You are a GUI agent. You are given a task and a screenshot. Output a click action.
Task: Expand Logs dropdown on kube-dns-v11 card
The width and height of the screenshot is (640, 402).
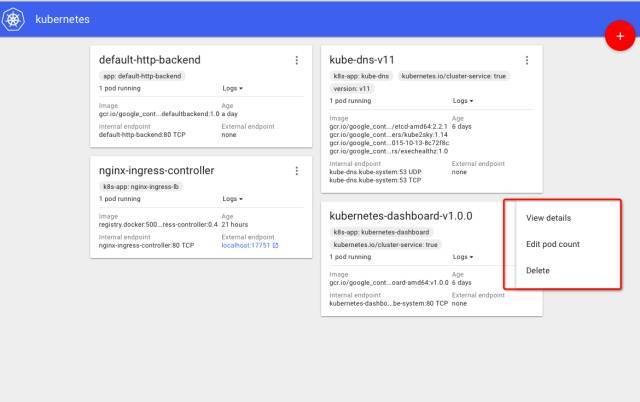pos(462,100)
